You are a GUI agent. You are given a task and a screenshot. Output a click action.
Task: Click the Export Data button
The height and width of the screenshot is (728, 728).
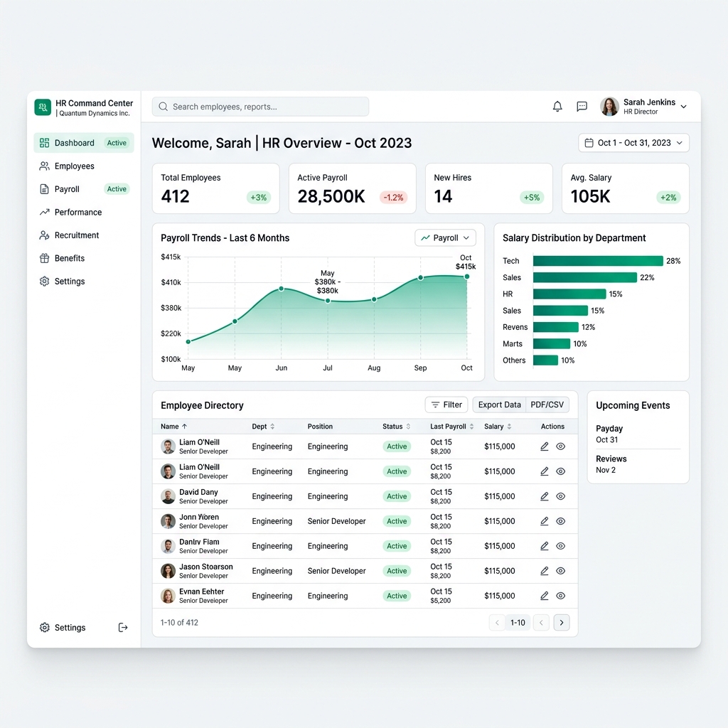[x=499, y=405]
